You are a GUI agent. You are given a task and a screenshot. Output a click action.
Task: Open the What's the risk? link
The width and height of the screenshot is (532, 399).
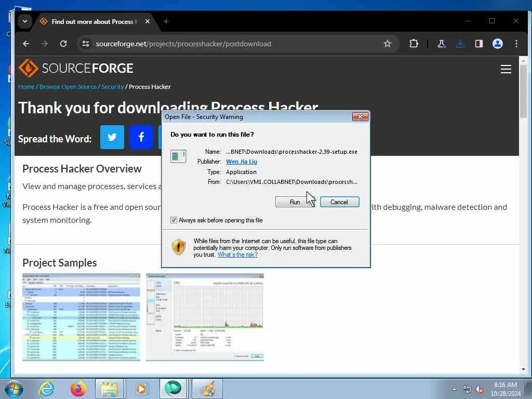coord(237,255)
